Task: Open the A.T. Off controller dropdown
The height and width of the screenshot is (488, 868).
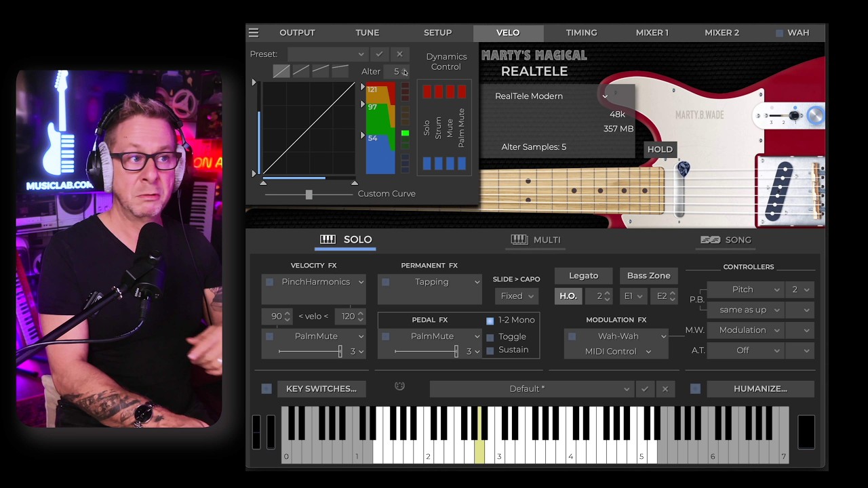Action: point(746,350)
